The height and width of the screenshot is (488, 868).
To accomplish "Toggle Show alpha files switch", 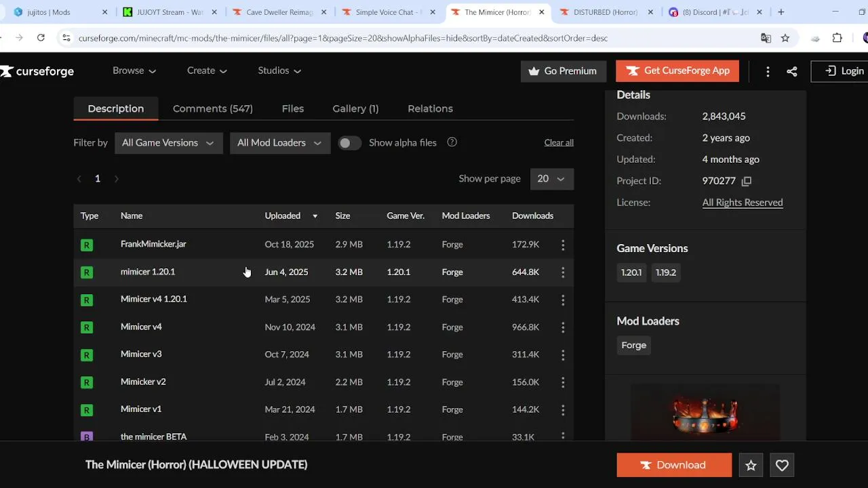I will tap(350, 143).
